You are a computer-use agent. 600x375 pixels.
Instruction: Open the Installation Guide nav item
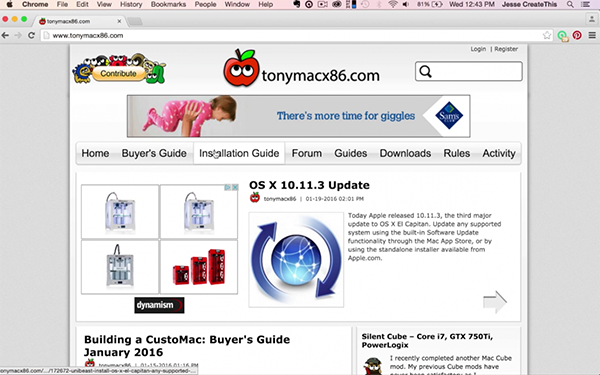pyautogui.click(x=239, y=153)
